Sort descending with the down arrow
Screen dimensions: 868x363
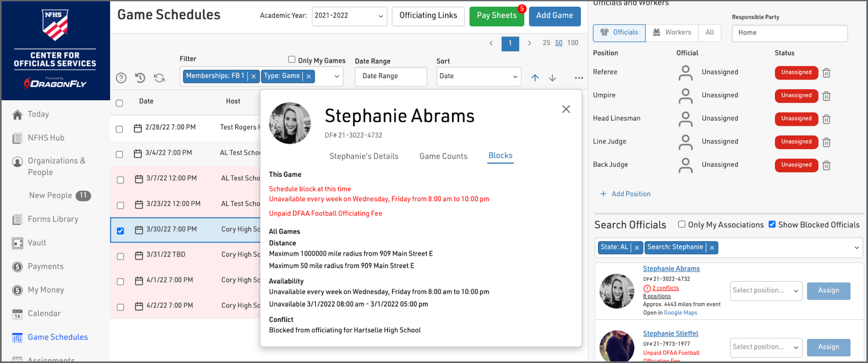(552, 78)
